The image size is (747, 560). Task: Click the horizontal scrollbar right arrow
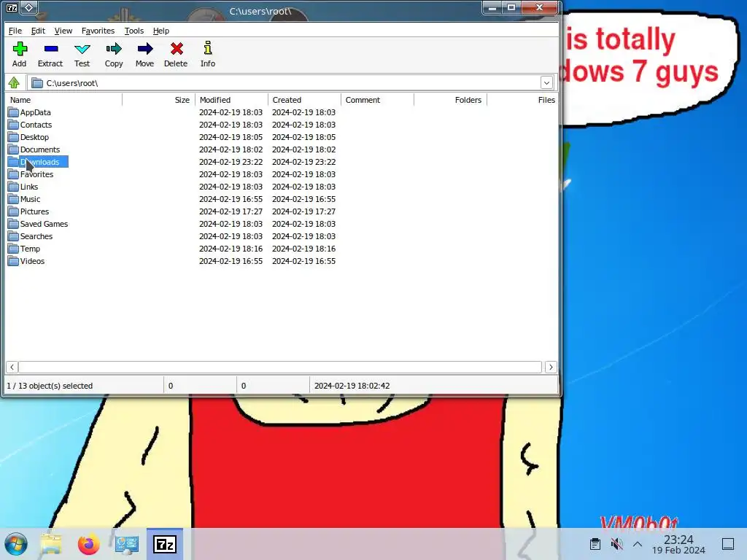click(x=551, y=367)
